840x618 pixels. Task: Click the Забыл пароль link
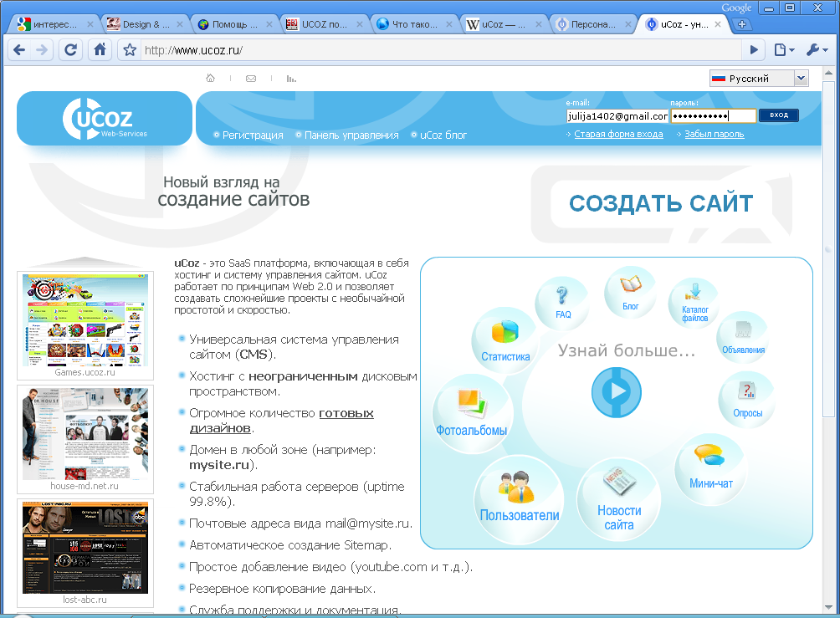(715, 134)
